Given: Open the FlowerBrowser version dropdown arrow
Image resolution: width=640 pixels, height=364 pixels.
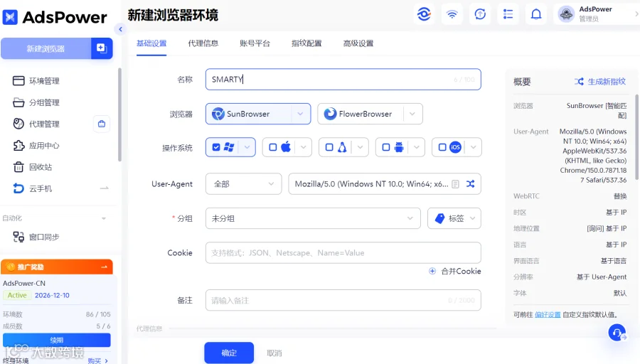Looking at the screenshot, I should click(412, 114).
